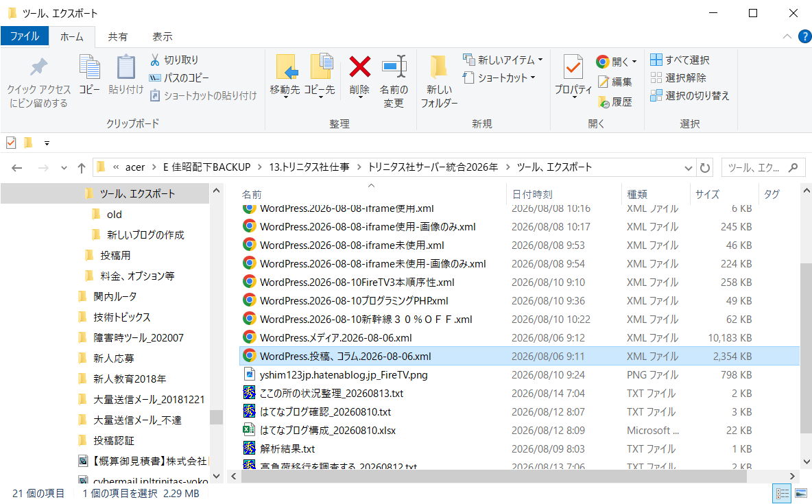Pin to Quick Access icon

(x=39, y=67)
